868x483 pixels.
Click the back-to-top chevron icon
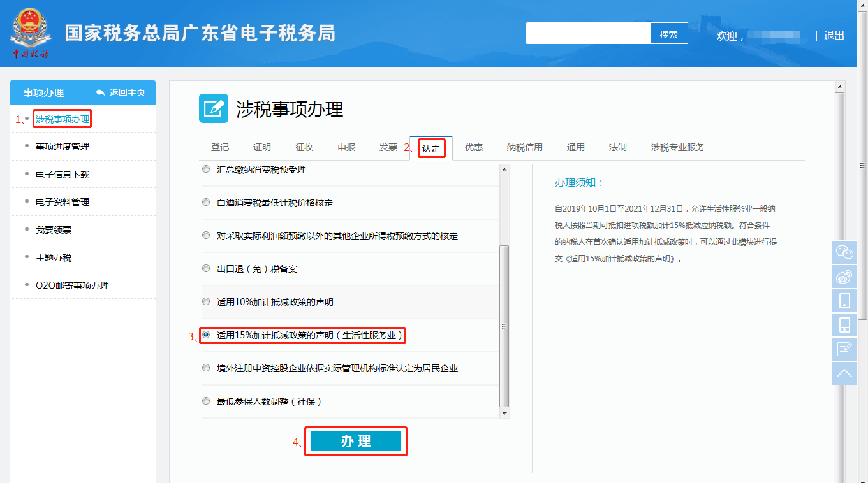(x=844, y=373)
